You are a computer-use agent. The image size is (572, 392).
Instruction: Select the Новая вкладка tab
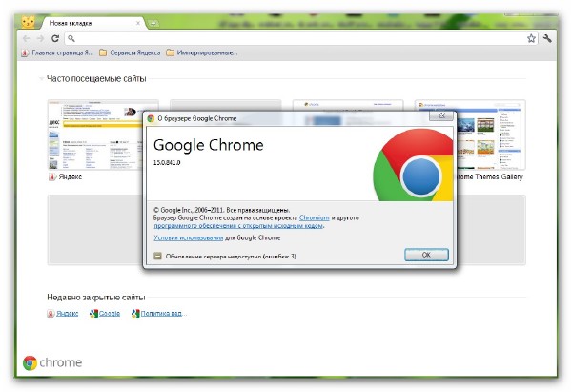pyautogui.click(x=86, y=21)
